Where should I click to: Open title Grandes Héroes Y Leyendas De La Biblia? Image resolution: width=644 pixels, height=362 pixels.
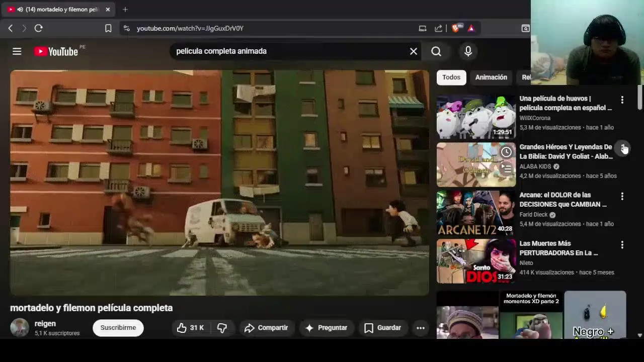coord(566,151)
